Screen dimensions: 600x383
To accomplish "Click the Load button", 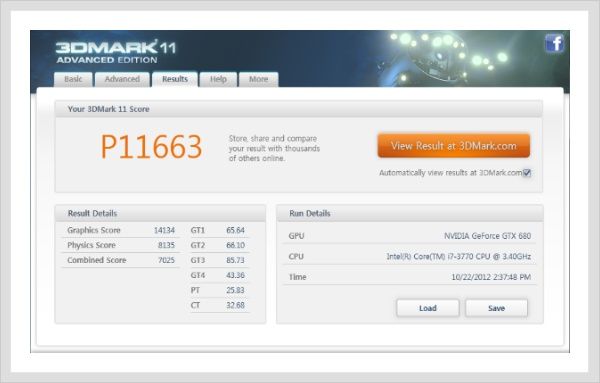I will point(427,308).
